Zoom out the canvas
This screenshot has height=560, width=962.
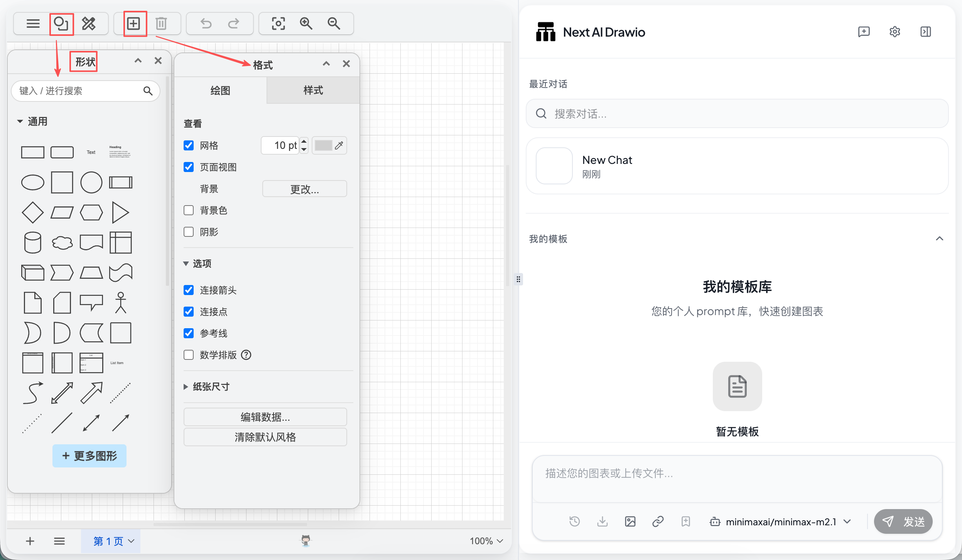[x=334, y=24]
